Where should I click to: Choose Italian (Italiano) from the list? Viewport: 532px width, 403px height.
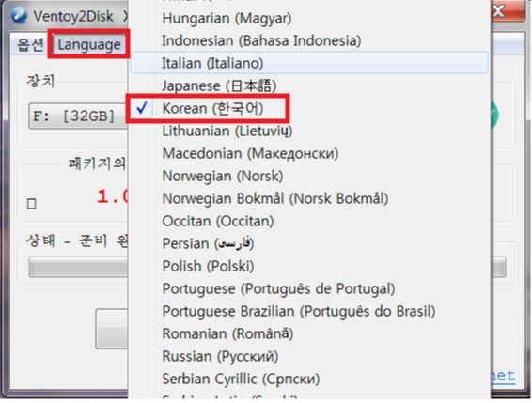coord(309,63)
